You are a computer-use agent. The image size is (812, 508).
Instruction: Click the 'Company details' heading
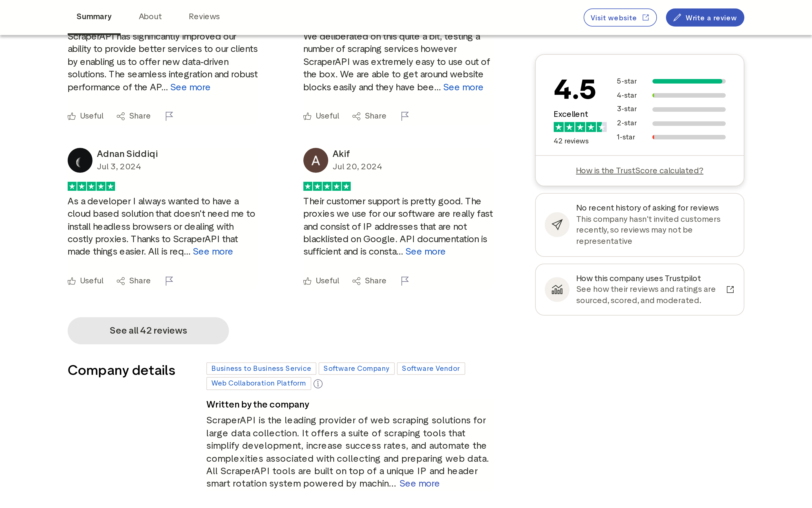pyautogui.click(x=121, y=370)
